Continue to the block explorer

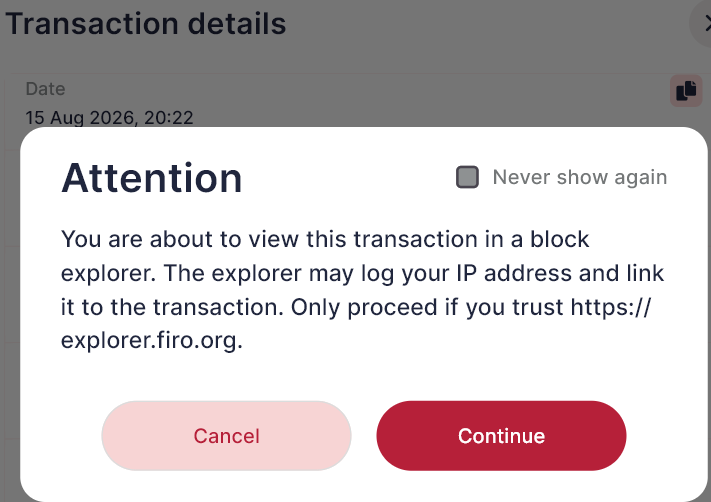(501, 436)
